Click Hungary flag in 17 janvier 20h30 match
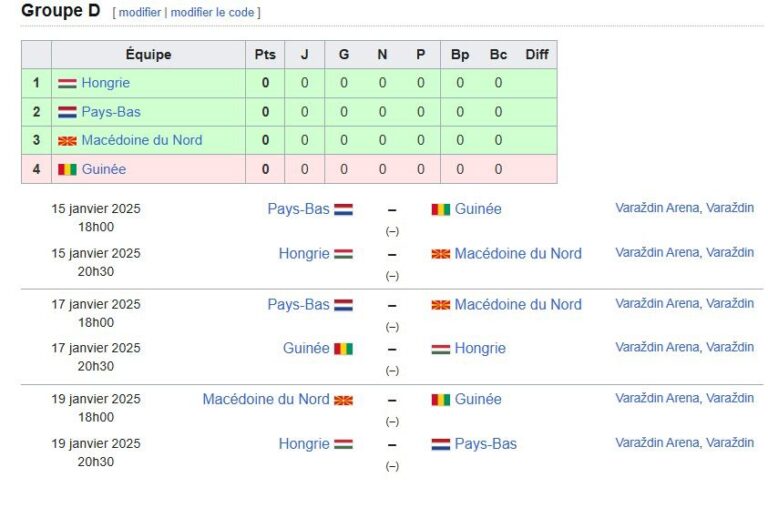This screenshot has width=768, height=508. pyautogui.click(x=440, y=349)
